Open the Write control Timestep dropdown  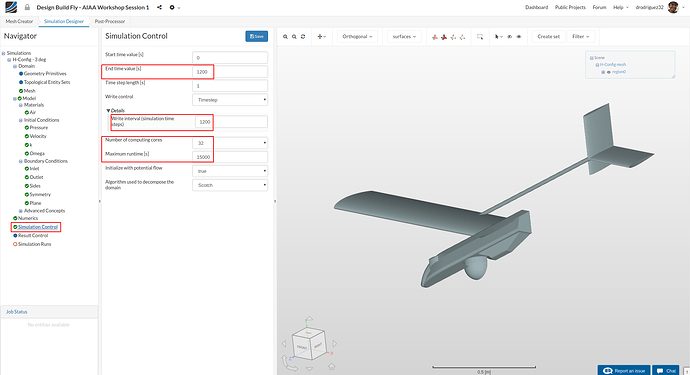point(230,100)
